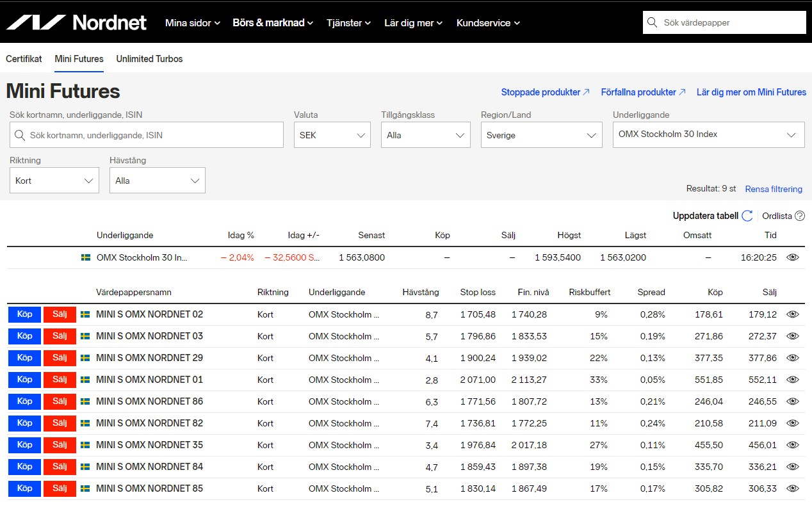Click the Swedish flag beside MINI S OMX NORDNET 02
Image resolution: width=812 pixels, height=525 pixels.
(85, 314)
